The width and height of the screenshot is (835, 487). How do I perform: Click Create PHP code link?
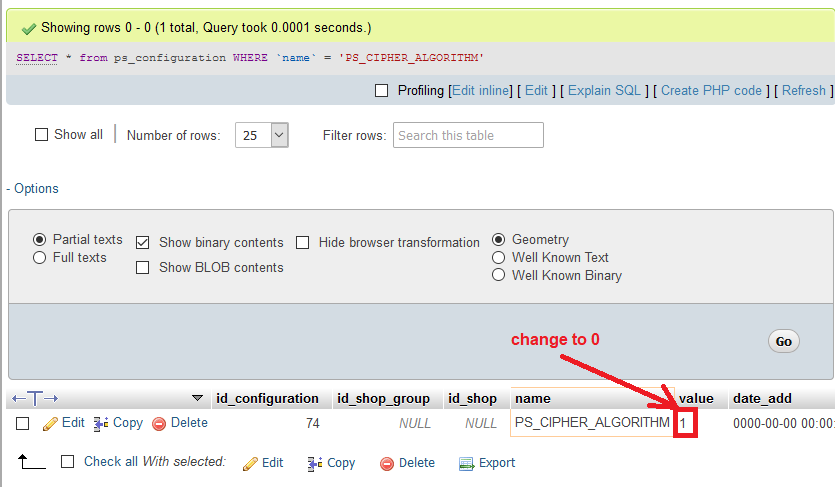pyautogui.click(x=711, y=90)
